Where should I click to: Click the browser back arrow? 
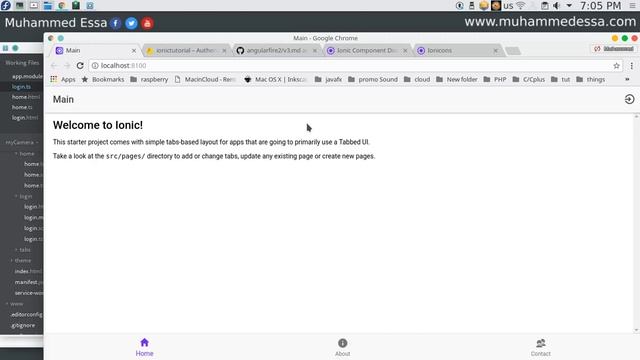tap(54, 65)
